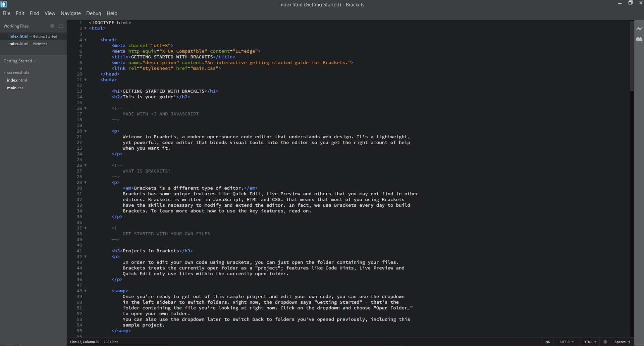The image size is (644, 346).
Task: Open the Getting Started project dropdown
Action: point(19,61)
